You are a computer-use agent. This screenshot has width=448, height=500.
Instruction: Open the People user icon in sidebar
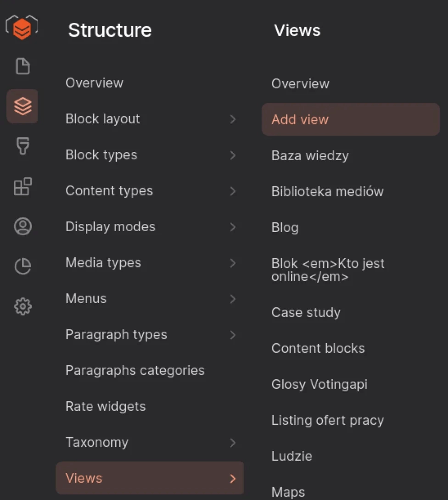[22, 227]
